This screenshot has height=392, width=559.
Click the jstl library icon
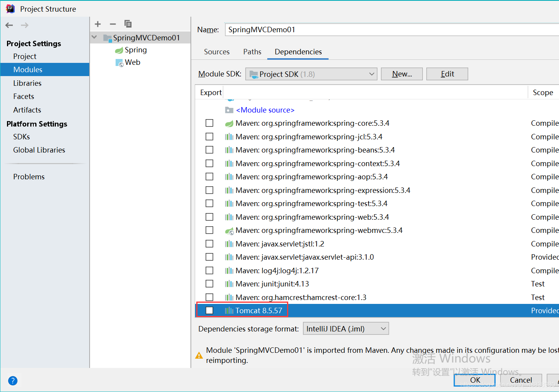(229, 244)
